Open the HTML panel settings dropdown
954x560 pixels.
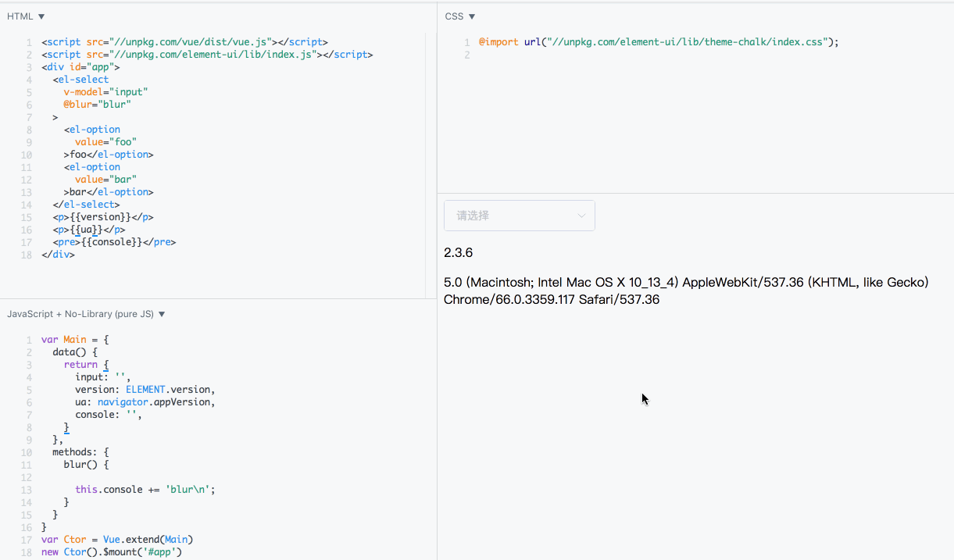[x=26, y=16]
